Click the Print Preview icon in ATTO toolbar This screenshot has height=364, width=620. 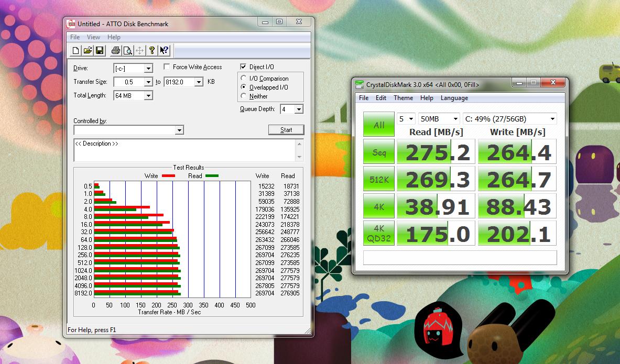click(128, 51)
